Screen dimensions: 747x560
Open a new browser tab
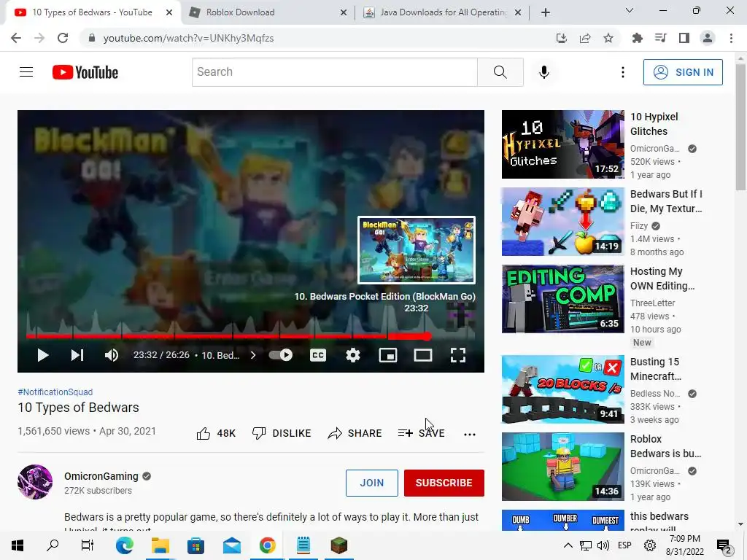click(546, 12)
